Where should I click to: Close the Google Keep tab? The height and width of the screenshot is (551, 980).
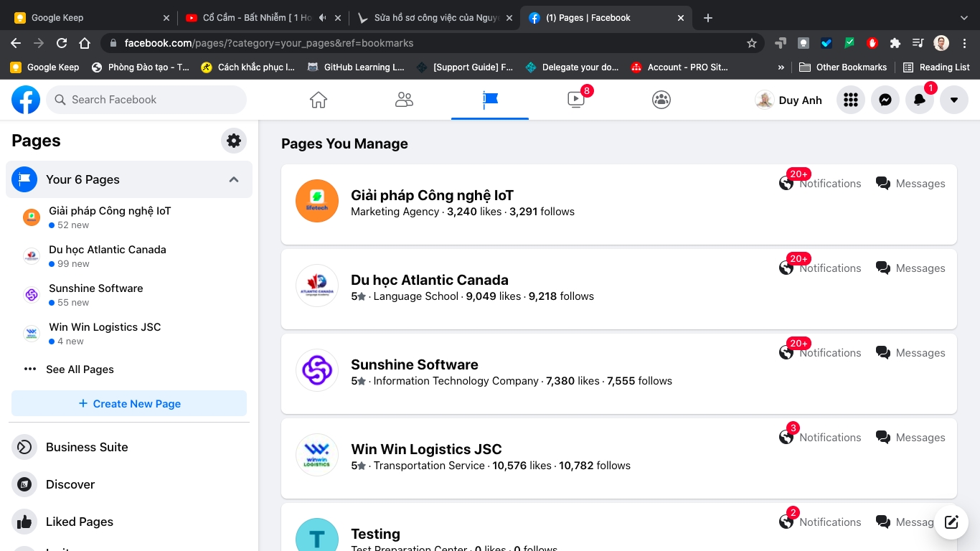[x=166, y=18]
